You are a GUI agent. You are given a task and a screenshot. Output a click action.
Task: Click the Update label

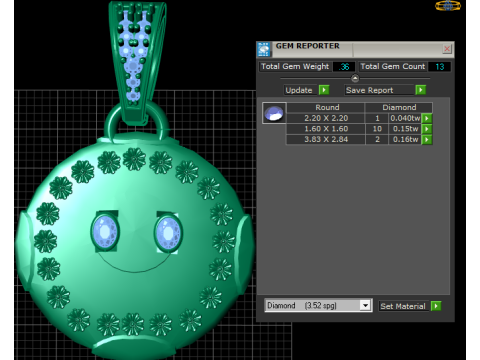[x=299, y=90]
